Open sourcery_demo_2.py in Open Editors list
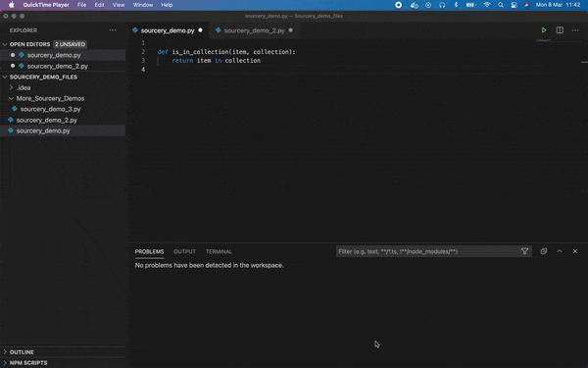 point(58,66)
